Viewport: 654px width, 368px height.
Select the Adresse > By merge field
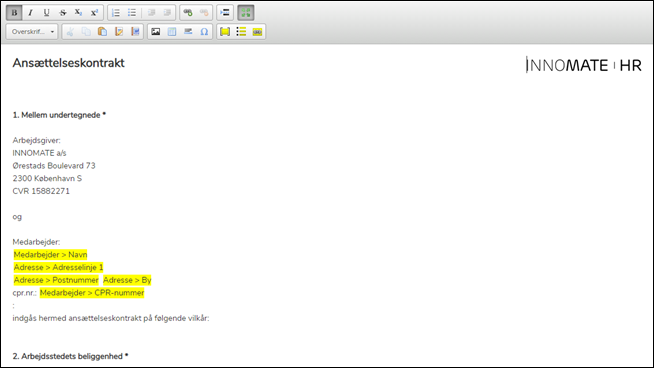(x=127, y=280)
